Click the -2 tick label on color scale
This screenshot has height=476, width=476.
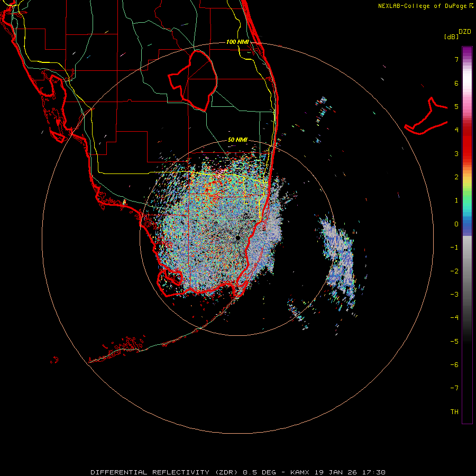click(454, 271)
